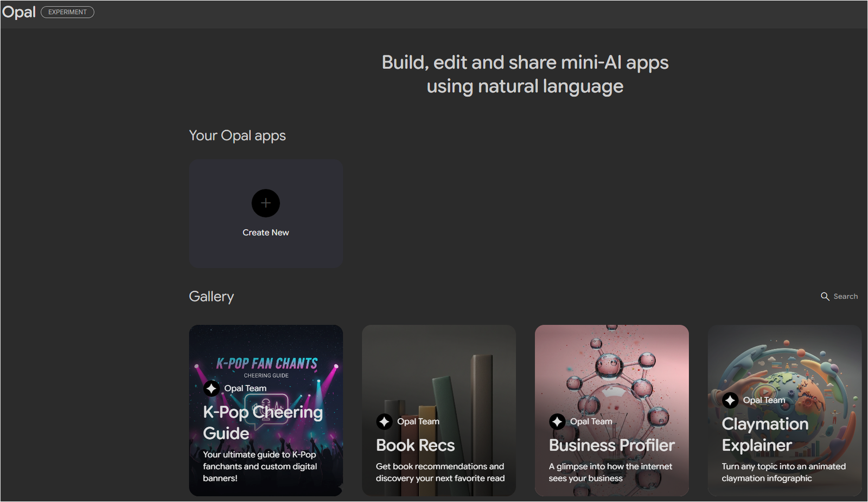Open the Claymation Explainer app title
868x502 pixels.
pos(765,434)
